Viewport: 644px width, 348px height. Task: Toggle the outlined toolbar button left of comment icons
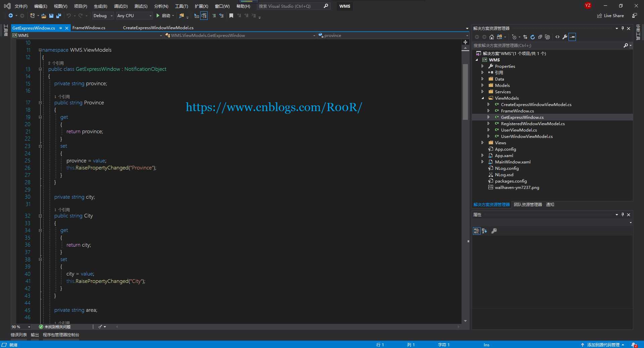(x=204, y=16)
